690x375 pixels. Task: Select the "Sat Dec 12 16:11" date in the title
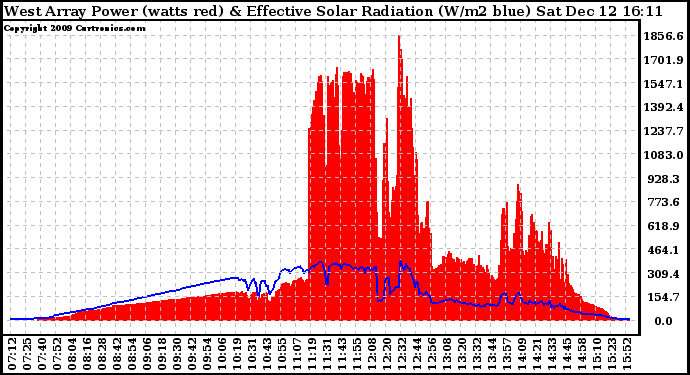coord(599,11)
